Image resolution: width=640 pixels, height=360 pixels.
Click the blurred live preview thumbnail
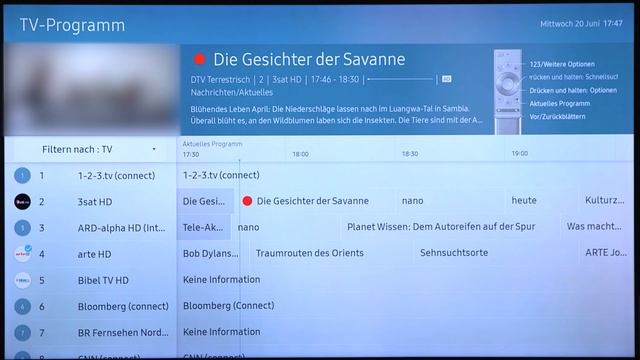92,90
